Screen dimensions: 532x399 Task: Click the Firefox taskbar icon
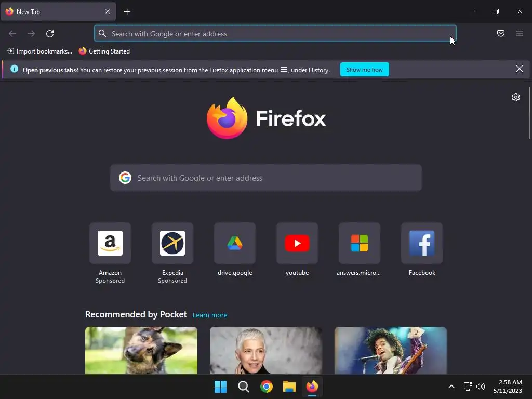pos(312,387)
